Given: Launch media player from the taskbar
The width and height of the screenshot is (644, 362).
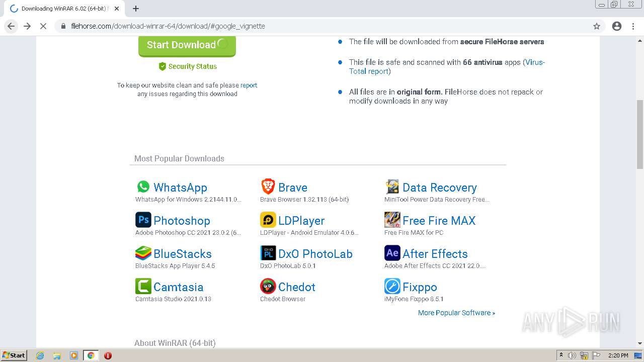Looking at the screenshot, I should [74, 355].
